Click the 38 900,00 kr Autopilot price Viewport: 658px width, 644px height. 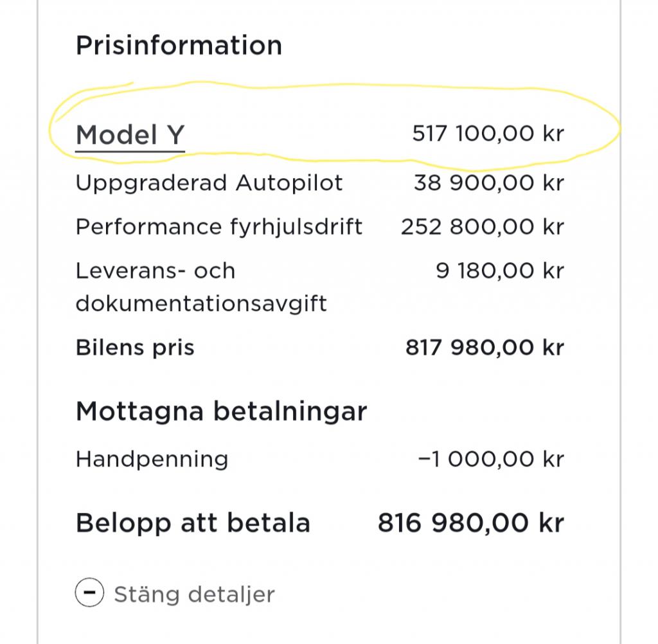489,183
